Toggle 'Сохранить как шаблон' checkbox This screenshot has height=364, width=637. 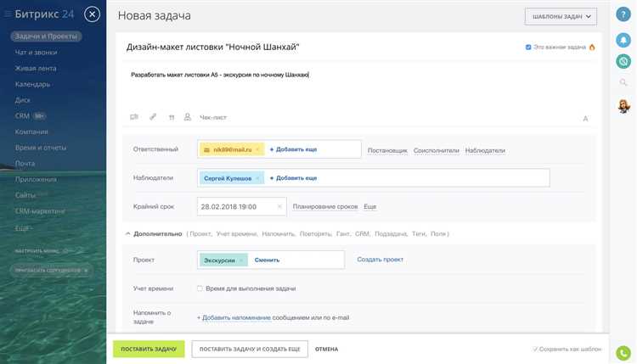click(x=535, y=349)
